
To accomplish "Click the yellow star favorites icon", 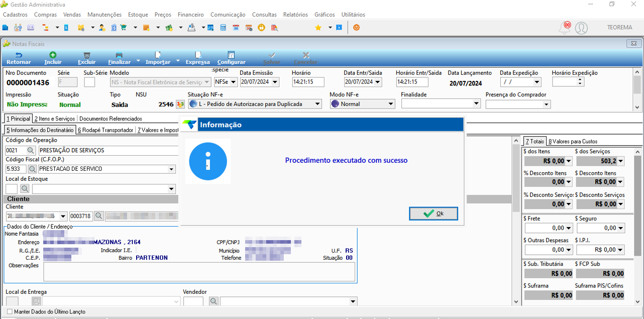I will coord(318,28).
